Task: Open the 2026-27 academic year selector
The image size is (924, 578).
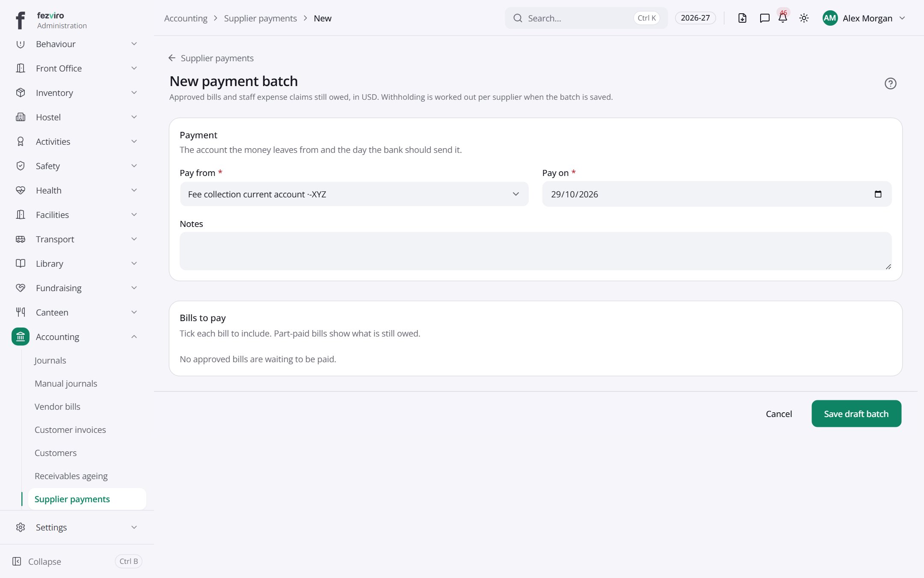Action: (x=695, y=18)
